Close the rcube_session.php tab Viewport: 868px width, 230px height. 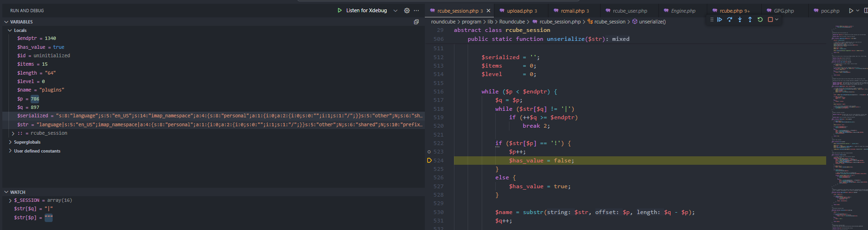tap(488, 11)
